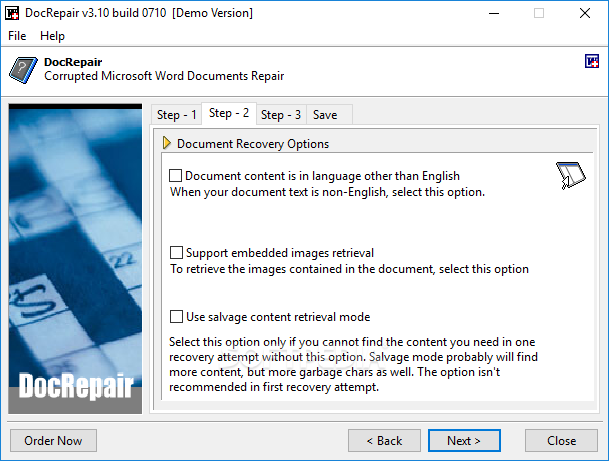Switch to the Step - 1 tab
This screenshot has width=609, height=461.
click(x=176, y=115)
